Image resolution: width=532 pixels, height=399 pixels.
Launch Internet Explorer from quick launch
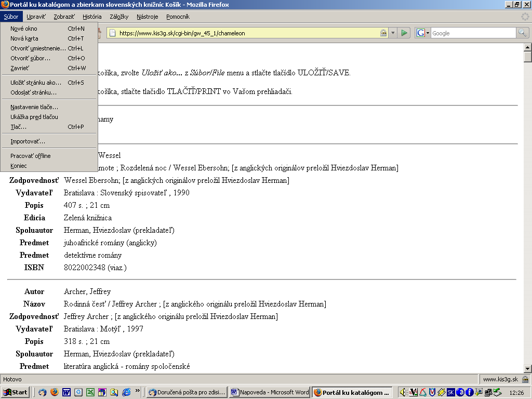[126, 392]
